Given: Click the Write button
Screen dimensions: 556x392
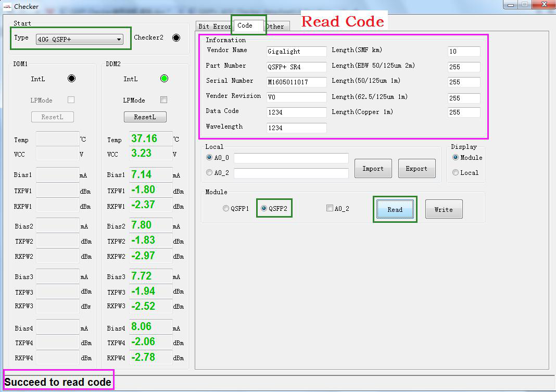Looking at the screenshot, I should coord(444,209).
